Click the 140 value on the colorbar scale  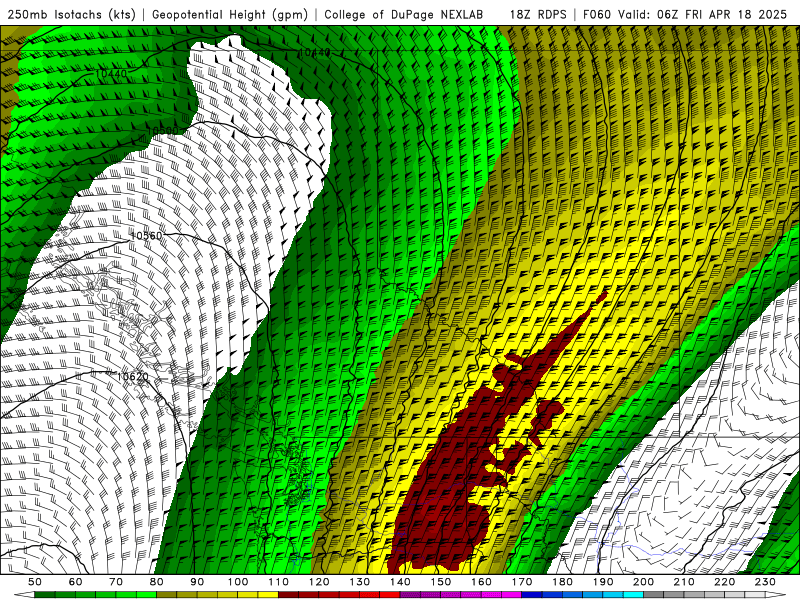400,582
